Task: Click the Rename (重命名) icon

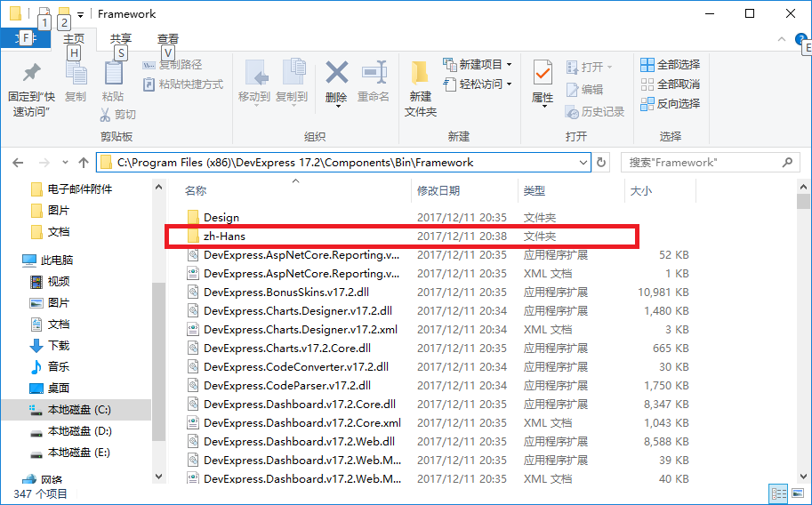Action: pos(374,73)
